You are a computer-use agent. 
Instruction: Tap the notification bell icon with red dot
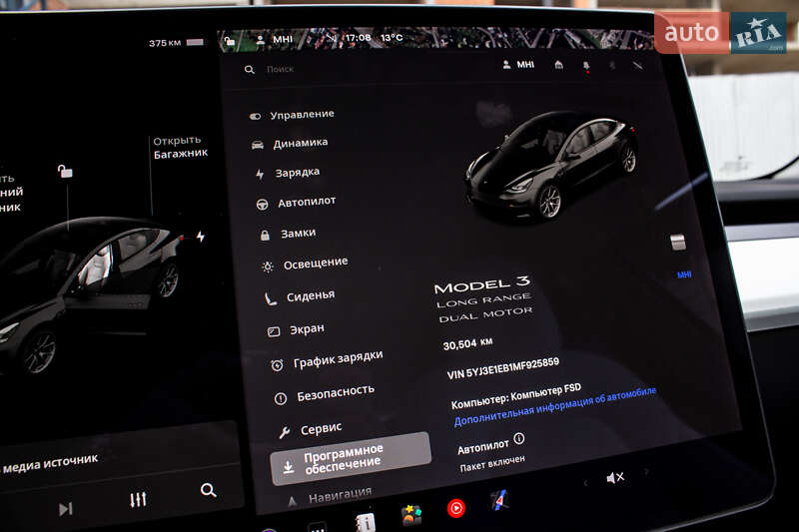click(586, 66)
